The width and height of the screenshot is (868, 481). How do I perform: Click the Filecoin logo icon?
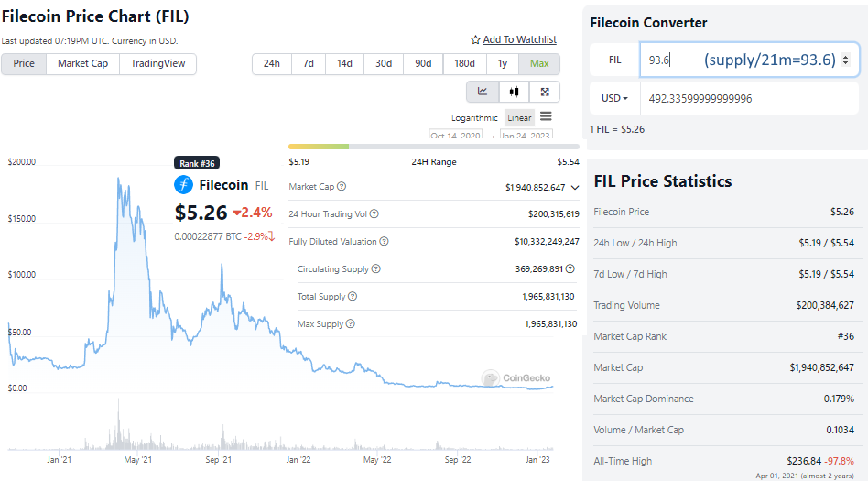point(184,184)
